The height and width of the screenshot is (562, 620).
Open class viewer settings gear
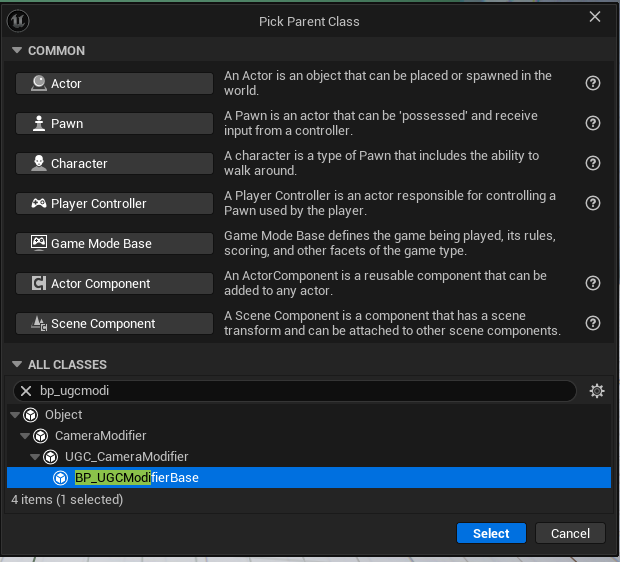click(597, 391)
